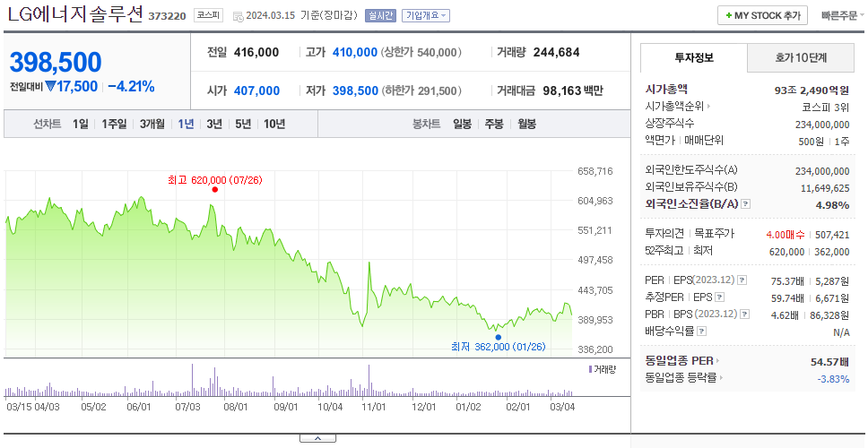Click the 59.74배 estimated PER value
Viewport: 868px width, 448px height.
pyautogui.click(x=787, y=298)
